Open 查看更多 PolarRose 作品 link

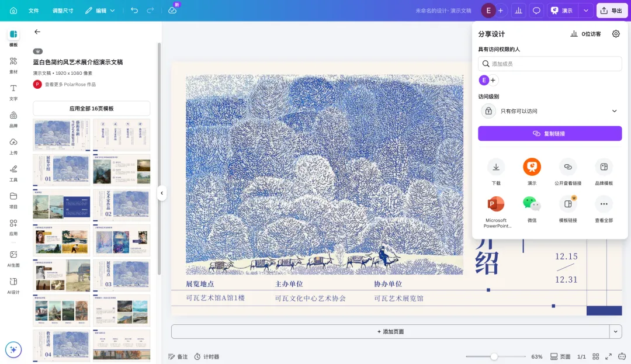point(70,85)
